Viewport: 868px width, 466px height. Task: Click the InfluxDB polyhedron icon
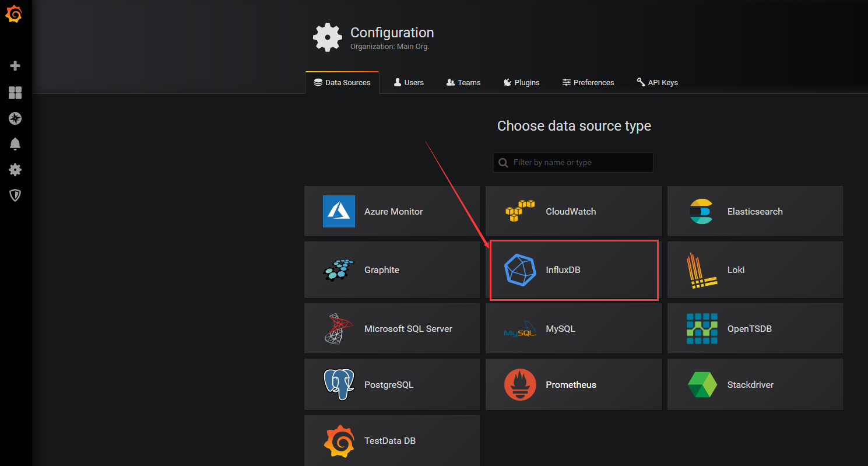click(x=520, y=269)
